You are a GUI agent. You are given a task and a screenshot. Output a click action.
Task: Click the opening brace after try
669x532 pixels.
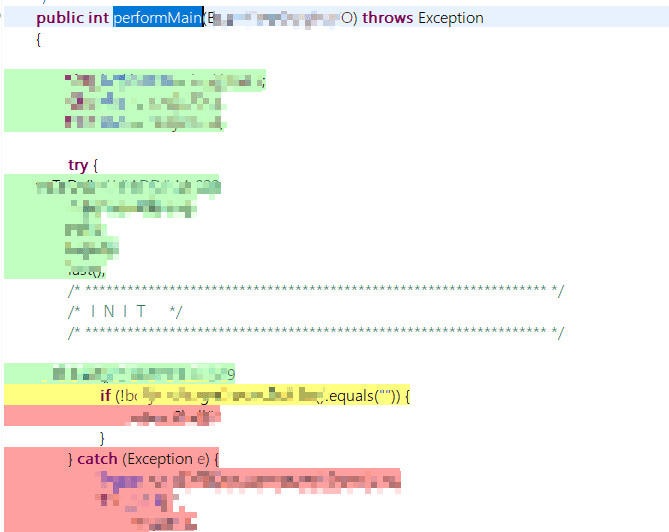(x=97, y=165)
